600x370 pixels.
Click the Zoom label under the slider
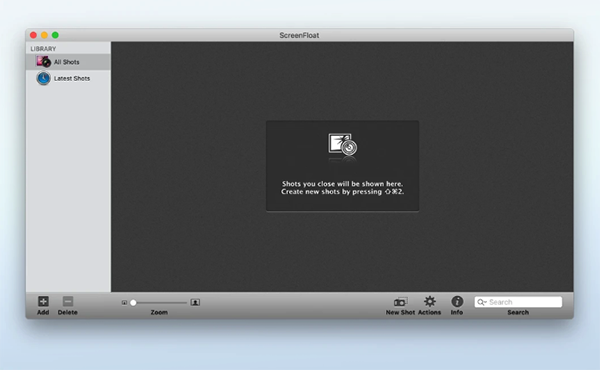pyautogui.click(x=159, y=312)
